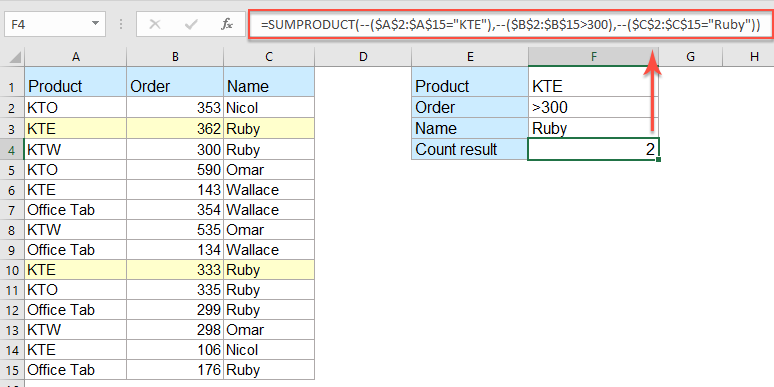Click cell with order value 590
The height and width of the screenshot is (387, 774).
[175, 170]
